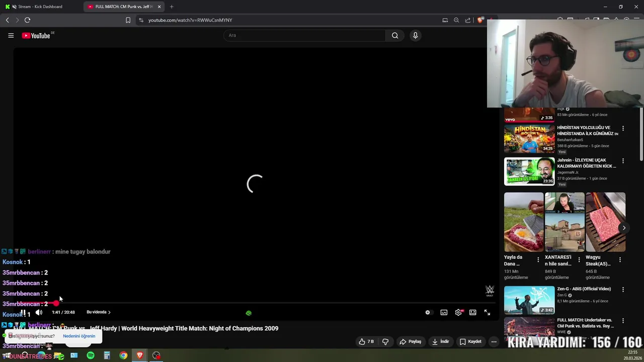The height and width of the screenshot is (362, 644).
Task: Show next shorts with right arrow
Action: tap(624, 228)
